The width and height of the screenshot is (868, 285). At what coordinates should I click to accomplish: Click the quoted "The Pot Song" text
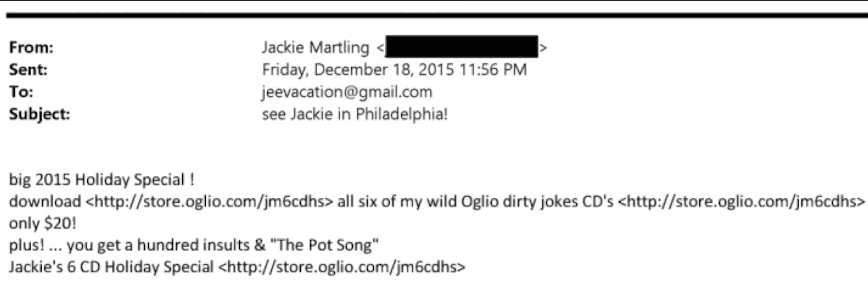pyautogui.click(x=324, y=245)
